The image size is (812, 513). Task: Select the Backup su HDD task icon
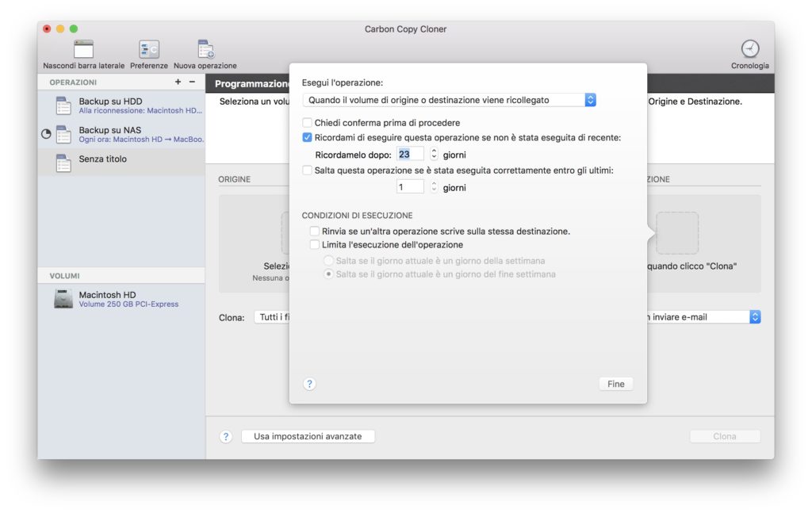(63, 105)
